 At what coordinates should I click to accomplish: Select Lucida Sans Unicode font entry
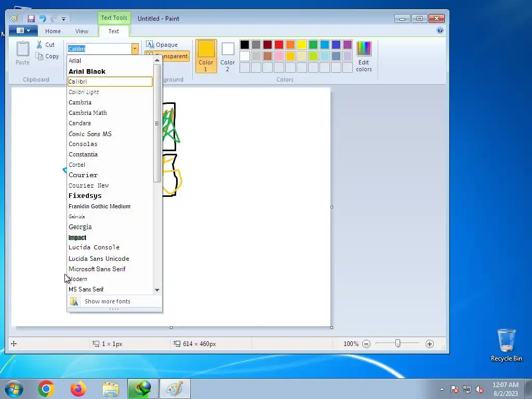click(110, 259)
